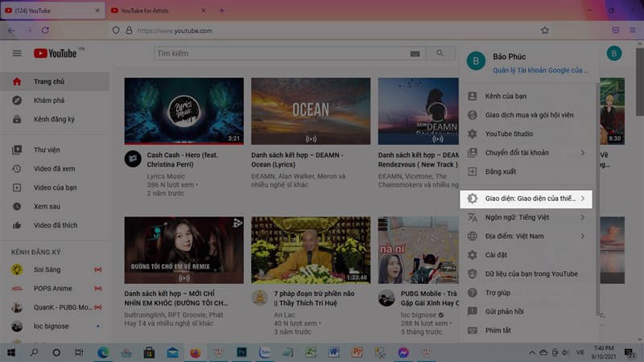Reload the page with the refresh icon
Viewport: 644px width, 362px height.
click(x=46, y=31)
